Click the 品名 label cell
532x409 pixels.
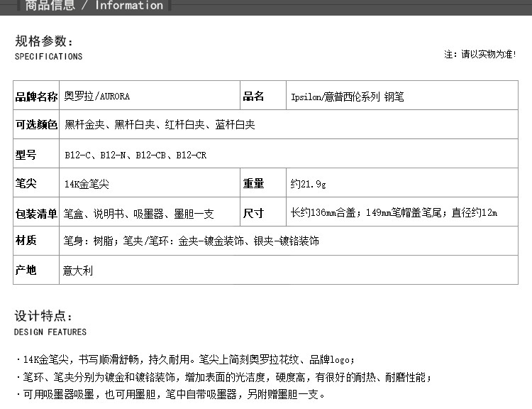pyautogui.click(x=263, y=95)
